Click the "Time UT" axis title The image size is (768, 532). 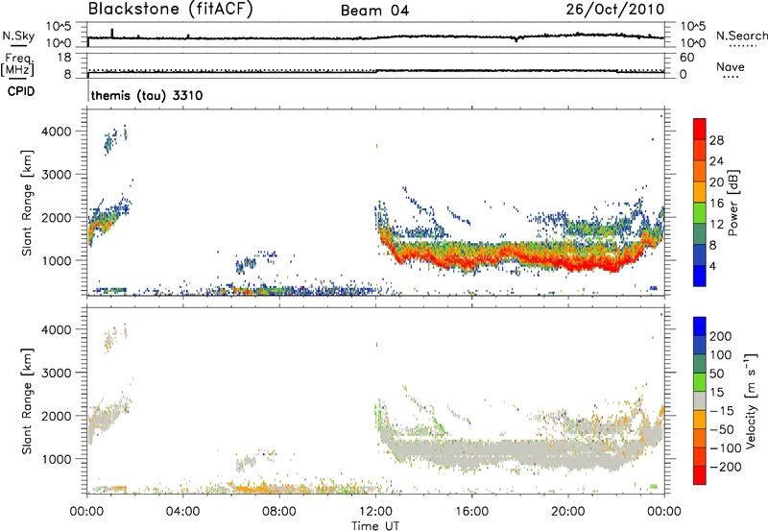coord(375,526)
